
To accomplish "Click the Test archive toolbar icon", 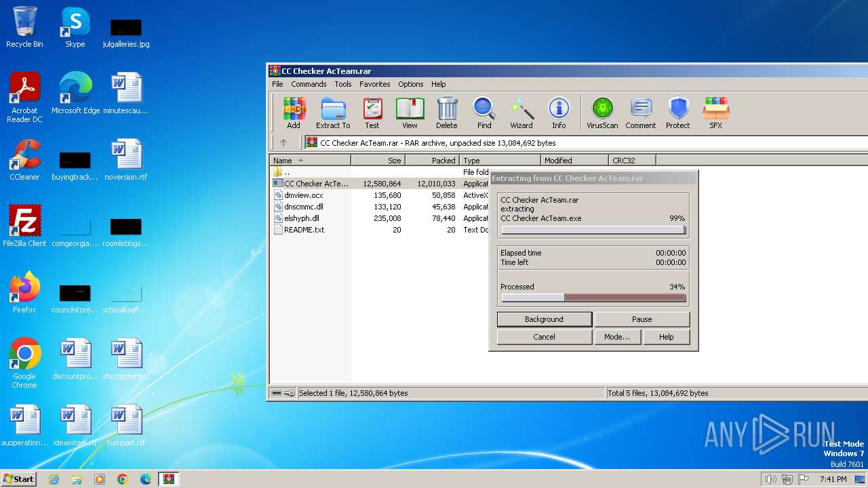I will click(x=372, y=113).
